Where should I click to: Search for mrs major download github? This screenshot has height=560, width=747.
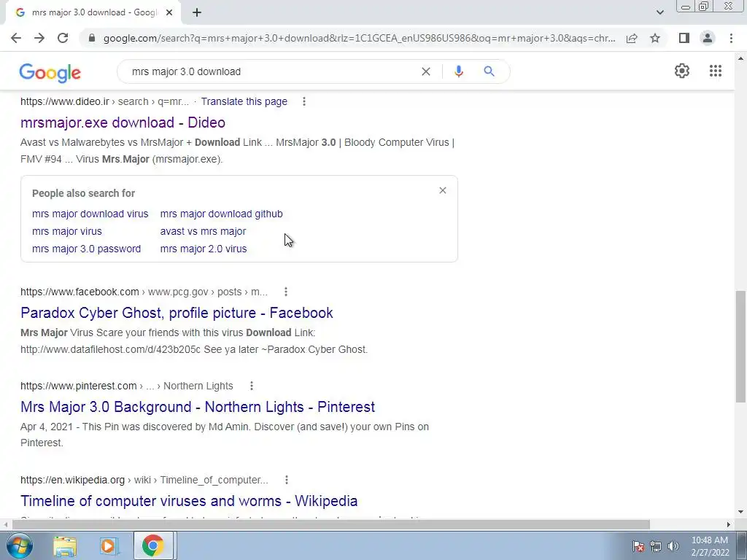click(x=222, y=214)
